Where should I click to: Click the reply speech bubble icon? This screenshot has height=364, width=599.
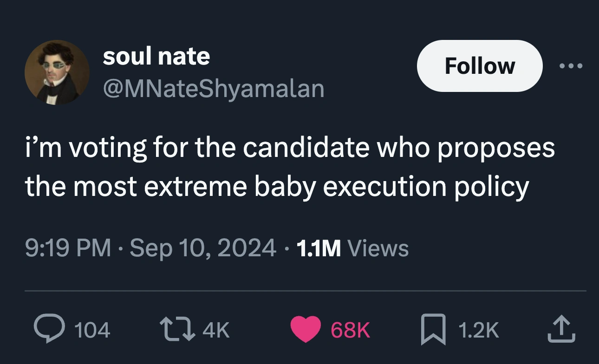[x=49, y=329]
